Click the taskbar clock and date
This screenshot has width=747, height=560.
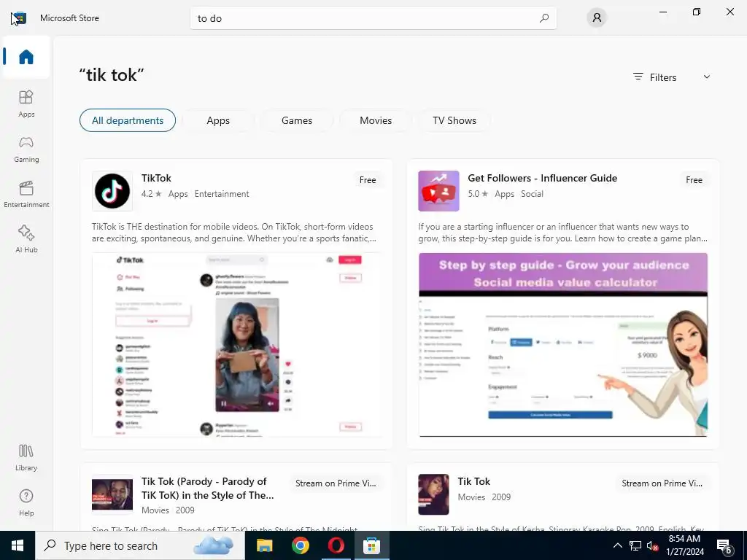tap(684, 545)
